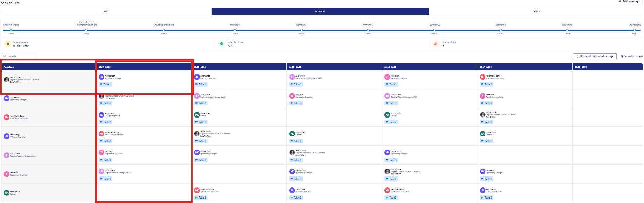Click the Total meetings people icon

pyautogui.click(x=436, y=44)
